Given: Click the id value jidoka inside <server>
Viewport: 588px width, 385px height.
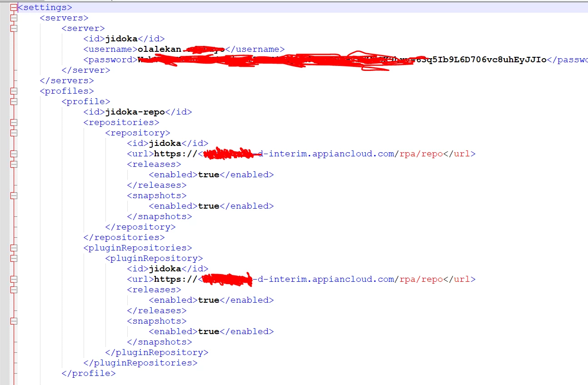Looking at the screenshot, I should [x=121, y=39].
